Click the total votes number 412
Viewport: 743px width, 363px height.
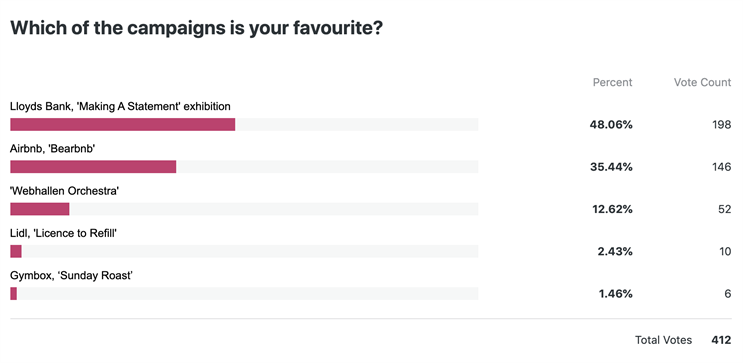[721, 340]
